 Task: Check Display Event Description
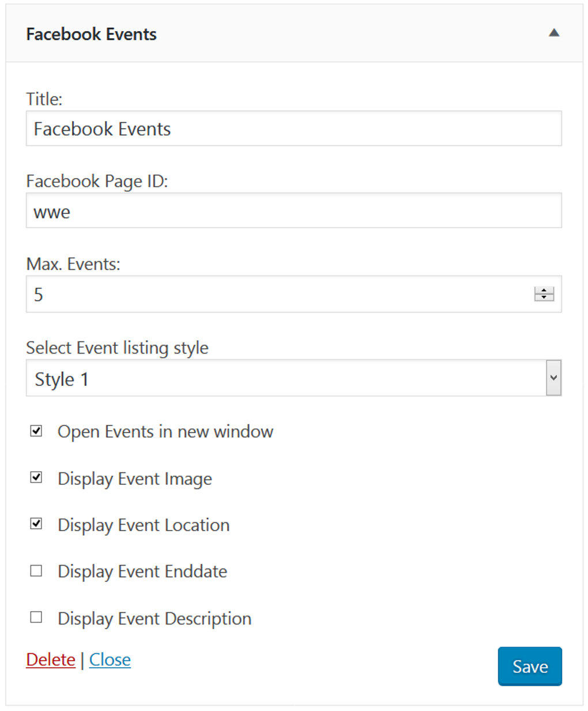(x=35, y=616)
